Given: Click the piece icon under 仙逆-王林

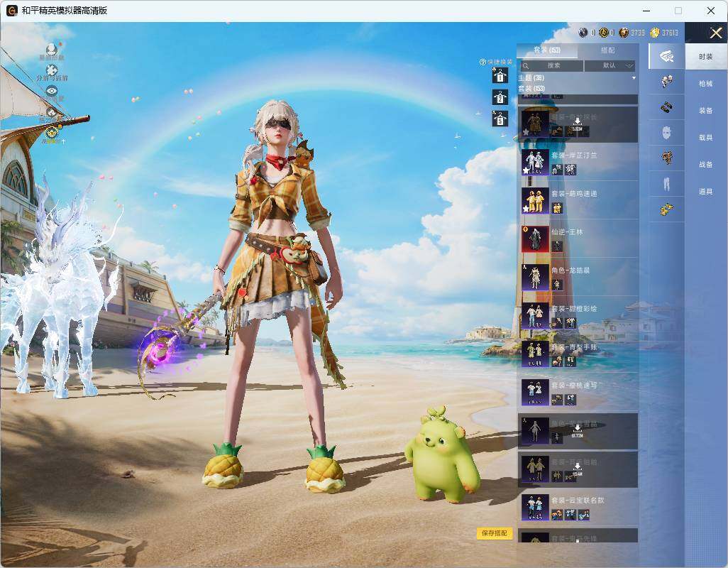Looking at the screenshot, I should click(557, 246).
